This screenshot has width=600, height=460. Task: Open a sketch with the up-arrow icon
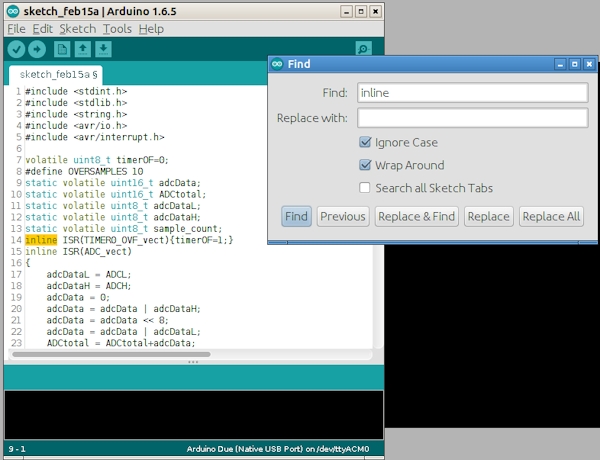click(x=83, y=49)
